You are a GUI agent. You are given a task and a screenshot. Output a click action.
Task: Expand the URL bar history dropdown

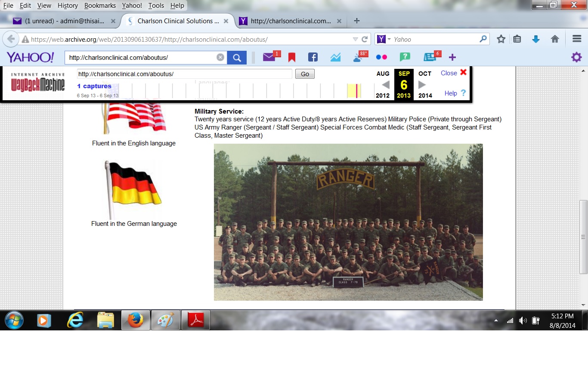tap(355, 39)
